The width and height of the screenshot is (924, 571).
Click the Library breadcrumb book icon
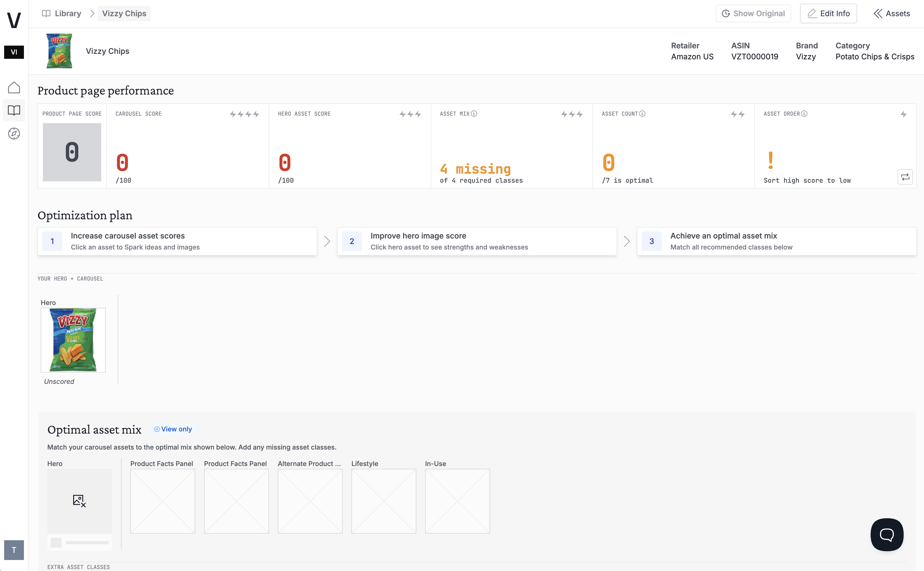pyautogui.click(x=46, y=13)
